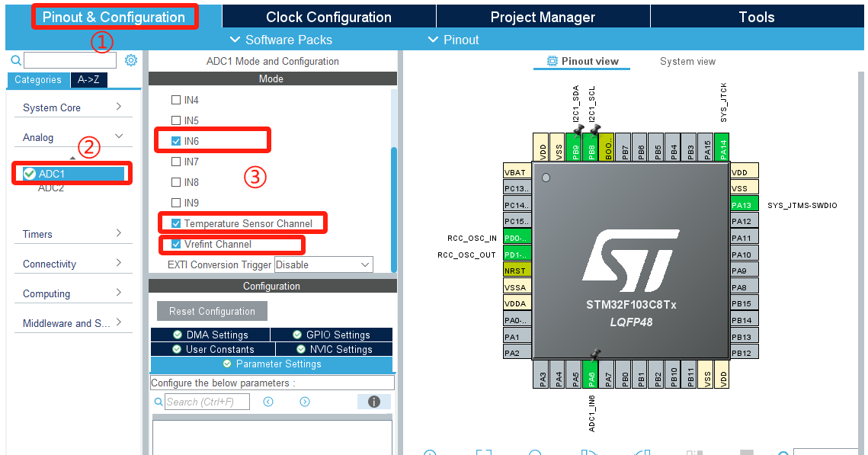Viewport: 868px width, 455px height.
Task: Enable the IN8 channel checkbox
Action: (176, 182)
